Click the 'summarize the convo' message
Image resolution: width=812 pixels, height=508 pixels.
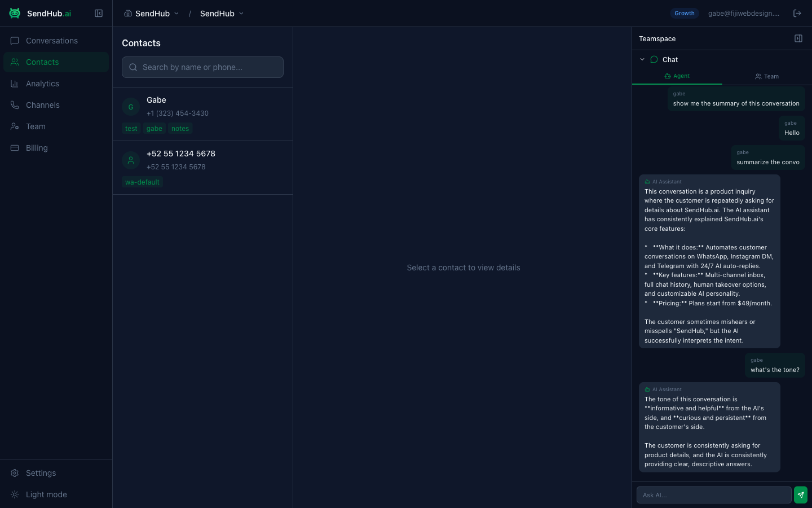pos(768,157)
